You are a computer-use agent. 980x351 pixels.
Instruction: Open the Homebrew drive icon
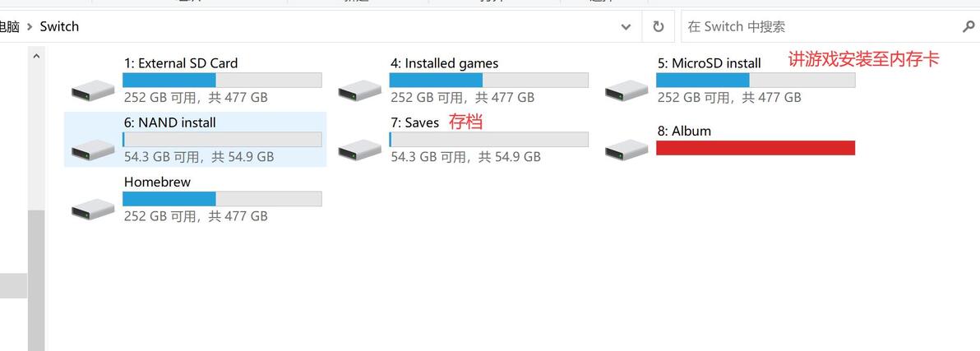pos(93,208)
